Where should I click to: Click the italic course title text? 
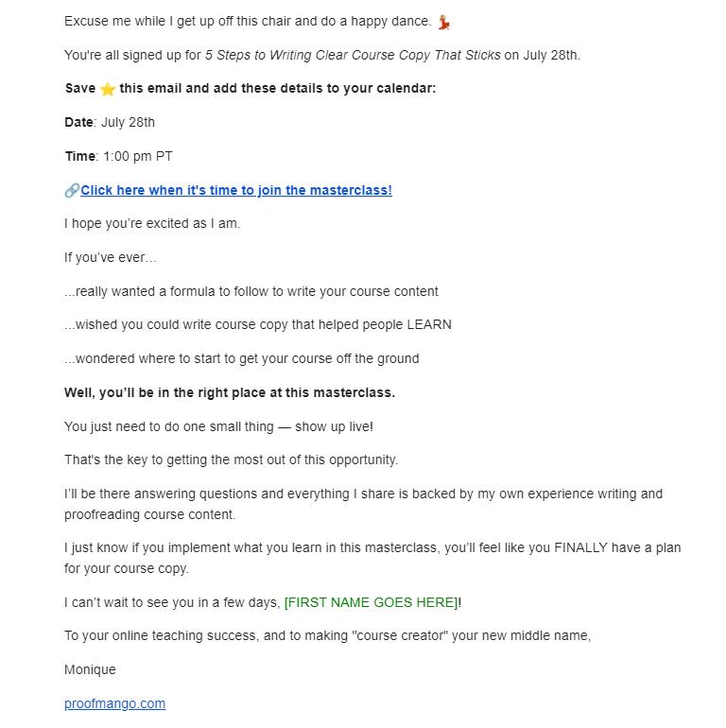[353, 55]
